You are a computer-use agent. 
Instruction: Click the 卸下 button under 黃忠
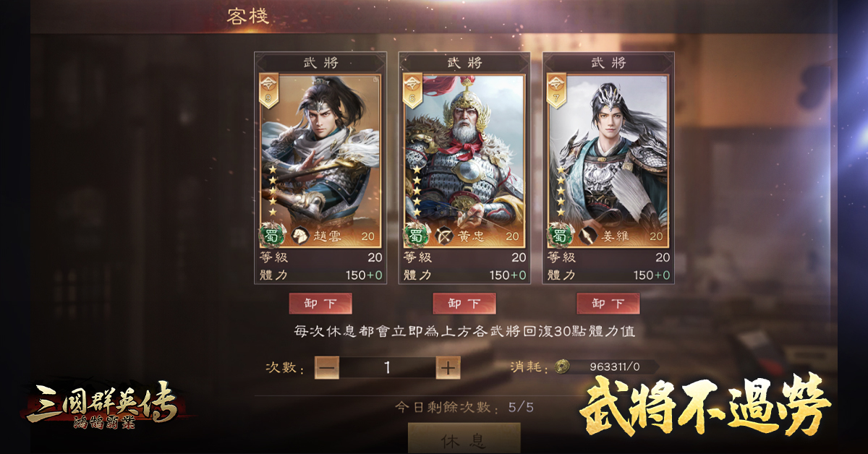[x=464, y=304]
